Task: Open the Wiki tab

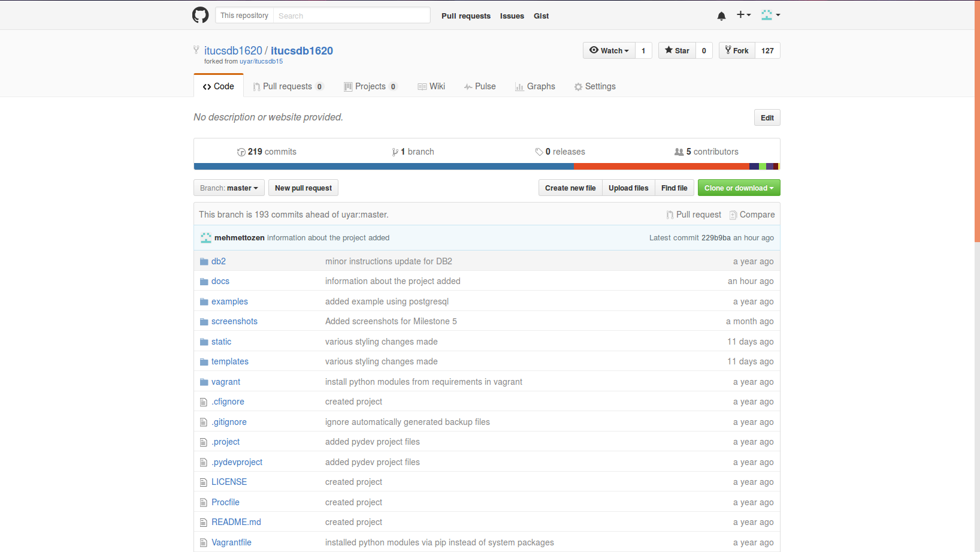Action: (x=431, y=86)
